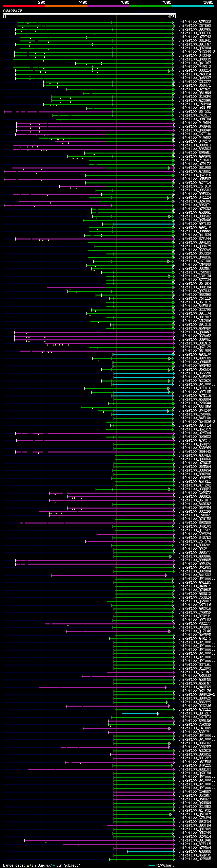Viewport: 217px width, 868px height.
Task: Select the UniRef100_Q10KP0 label
Action: tap(195, 97)
